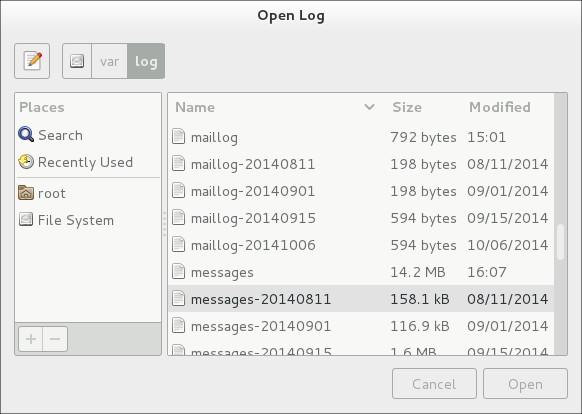Open the selected log file

(x=525, y=384)
